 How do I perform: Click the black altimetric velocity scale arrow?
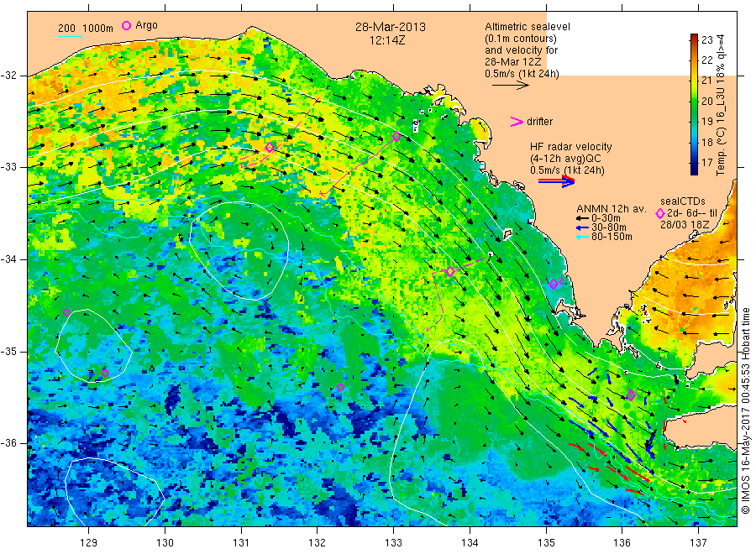click(x=511, y=86)
